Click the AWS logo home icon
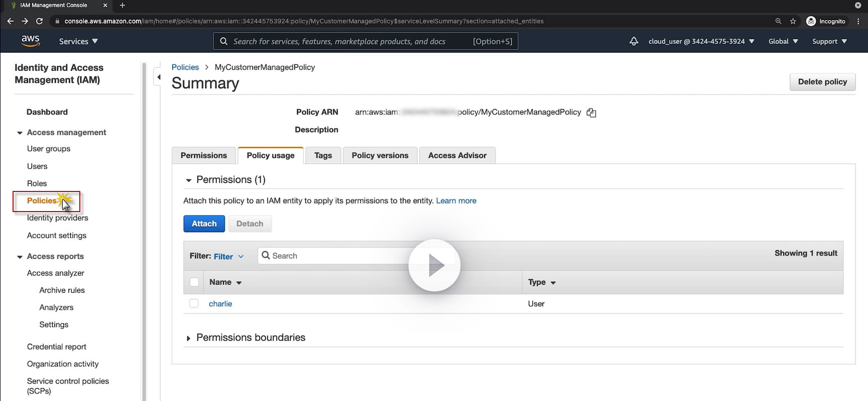Viewport: 868px width, 401px height. coord(31,41)
